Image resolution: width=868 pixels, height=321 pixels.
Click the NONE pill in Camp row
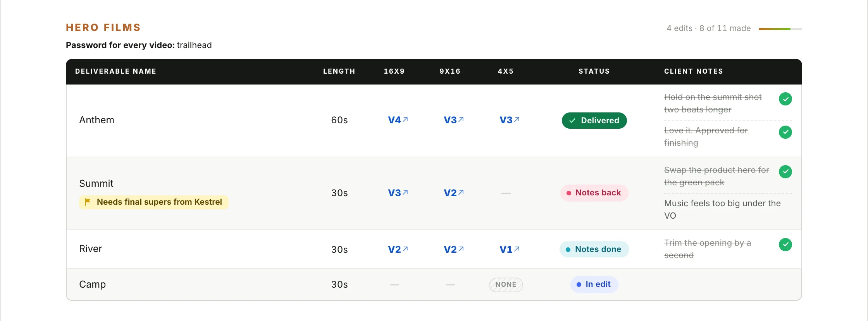click(506, 285)
